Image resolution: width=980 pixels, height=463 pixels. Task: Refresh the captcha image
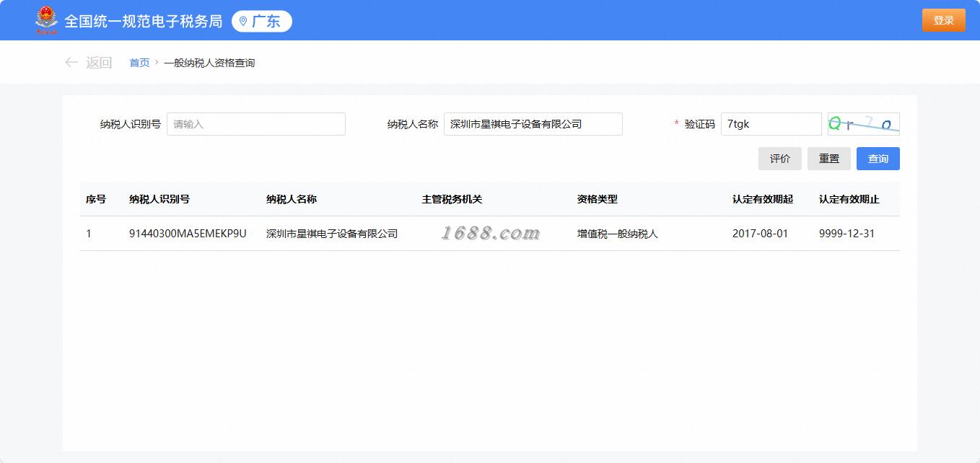coord(863,124)
